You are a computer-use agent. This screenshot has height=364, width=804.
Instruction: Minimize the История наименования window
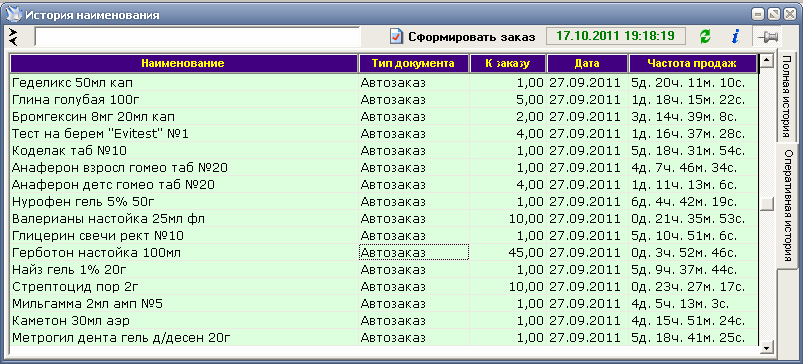click(x=759, y=15)
